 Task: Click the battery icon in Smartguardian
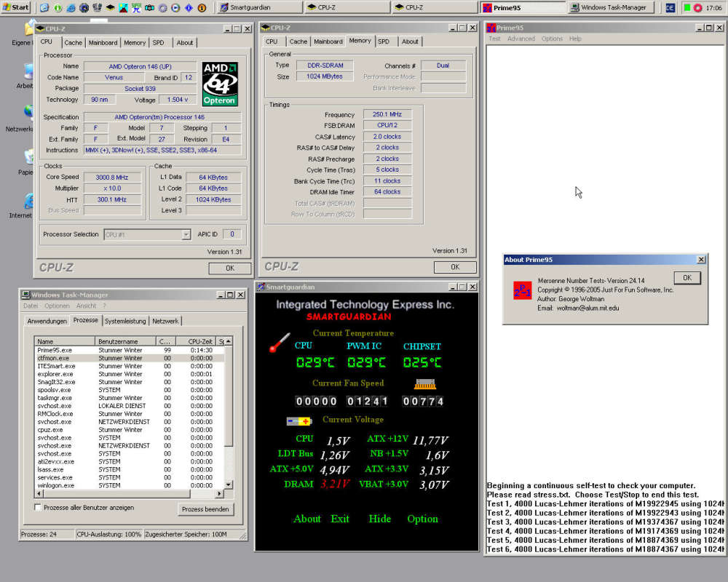point(299,421)
